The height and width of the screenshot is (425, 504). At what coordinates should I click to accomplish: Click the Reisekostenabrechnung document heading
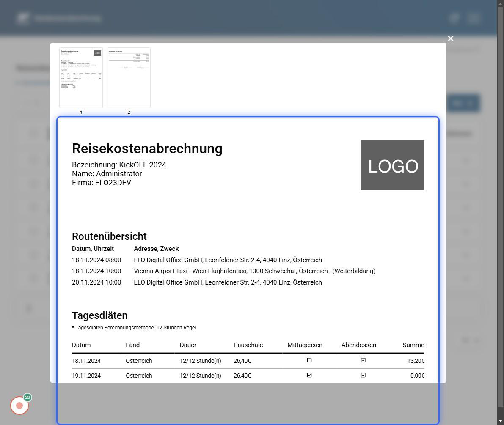[147, 148]
